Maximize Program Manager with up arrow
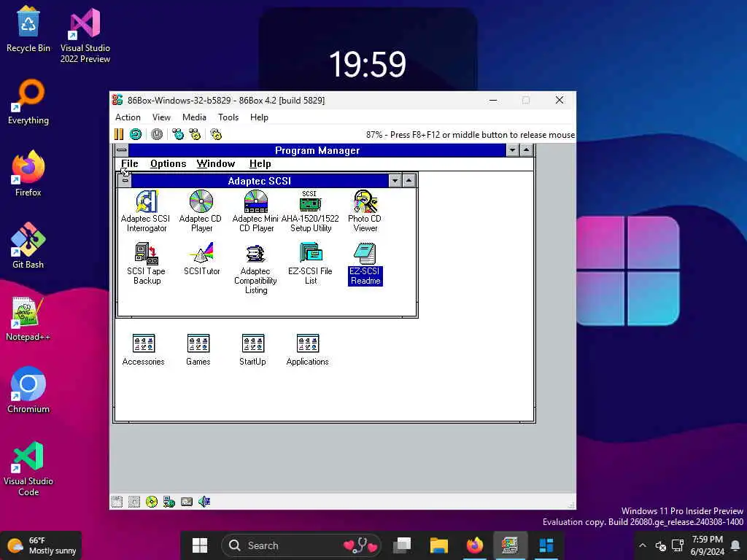 click(527, 150)
